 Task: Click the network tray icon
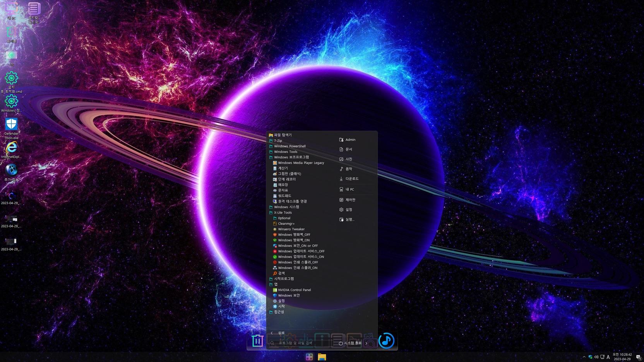point(602,357)
